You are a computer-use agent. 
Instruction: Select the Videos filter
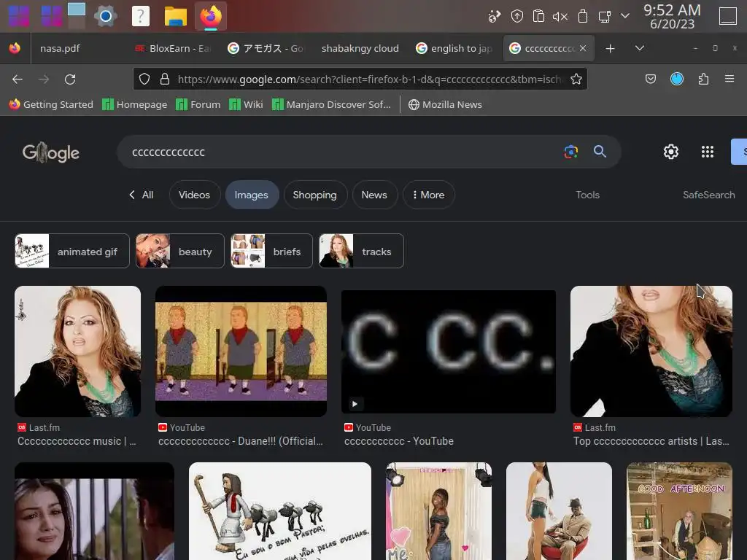[x=194, y=195]
